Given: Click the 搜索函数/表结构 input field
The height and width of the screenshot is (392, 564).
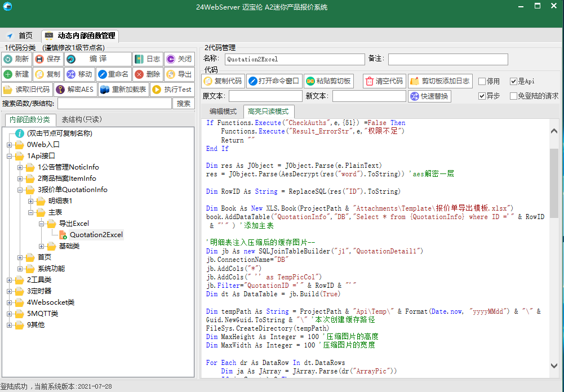Looking at the screenshot, I should click(114, 104).
